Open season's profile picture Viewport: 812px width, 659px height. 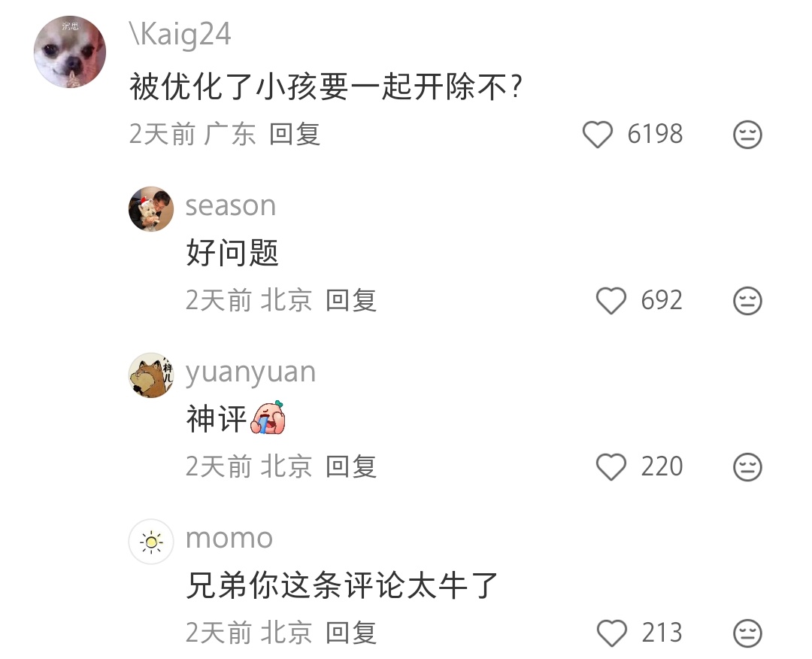(151, 209)
